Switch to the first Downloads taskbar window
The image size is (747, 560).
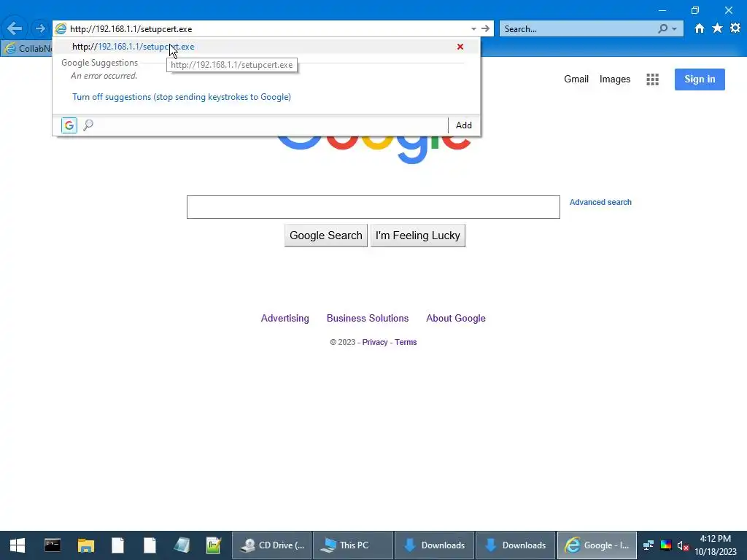click(435, 545)
